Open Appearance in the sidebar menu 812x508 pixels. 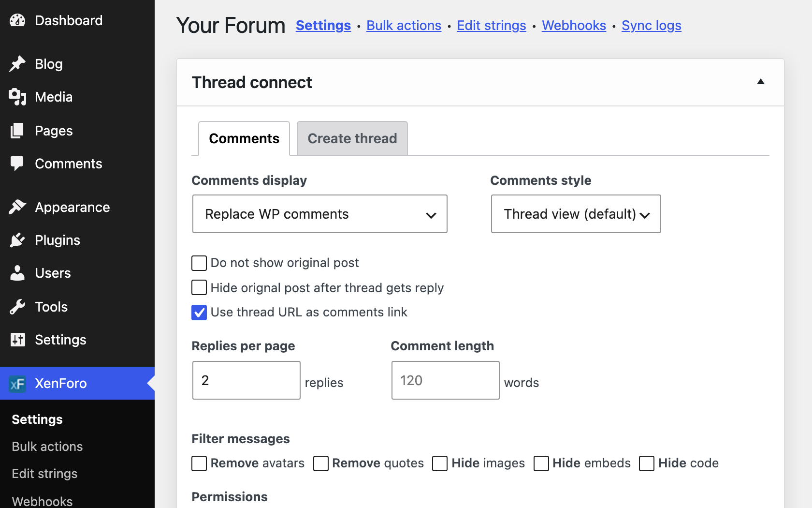click(x=77, y=207)
